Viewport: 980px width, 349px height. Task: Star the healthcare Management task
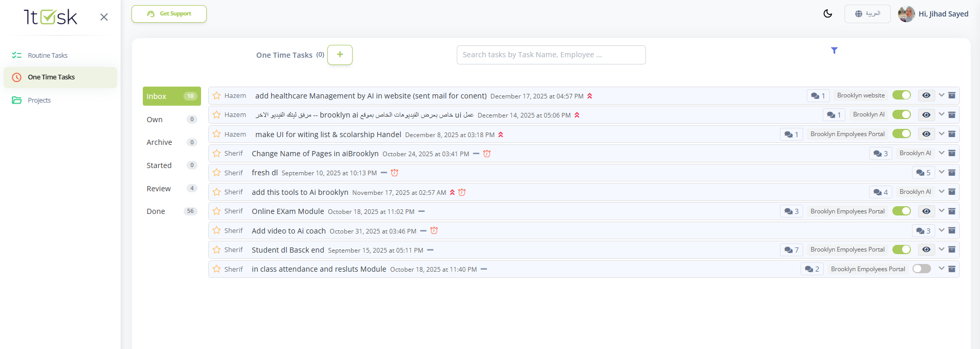(217, 95)
